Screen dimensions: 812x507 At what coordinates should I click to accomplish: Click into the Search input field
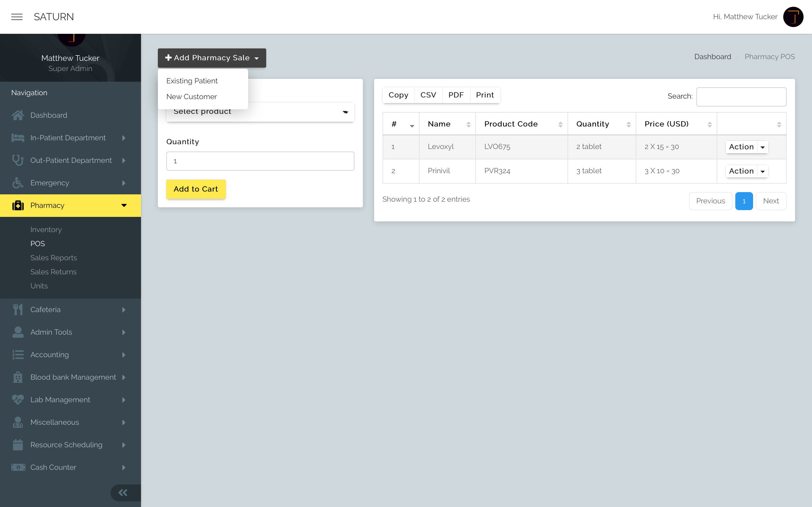[741, 97]
